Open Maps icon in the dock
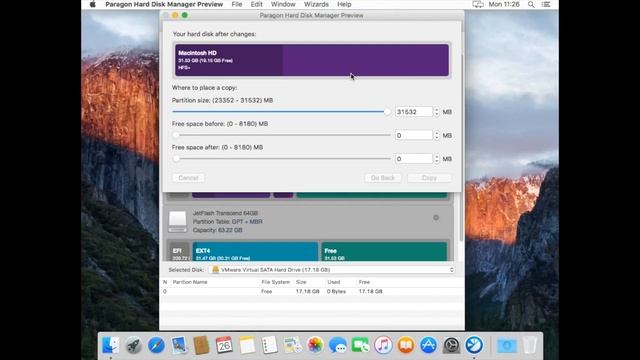This screenshot has height=360, width=640. [x=292, y=345]
